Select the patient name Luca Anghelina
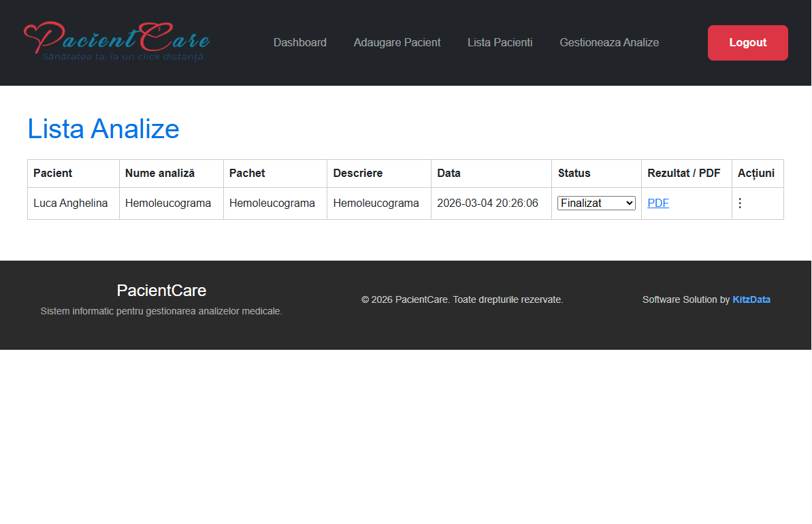Screen dimensions: 812x524 [70, 203]
